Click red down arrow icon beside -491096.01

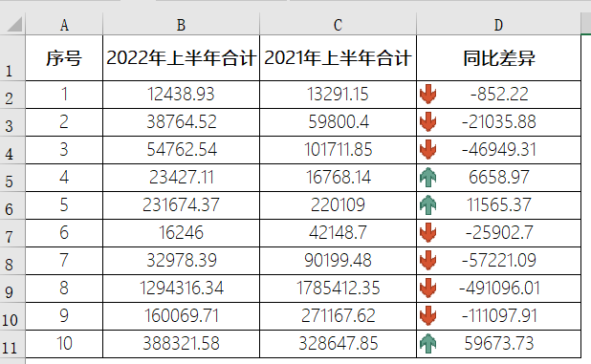coord(427,289)
